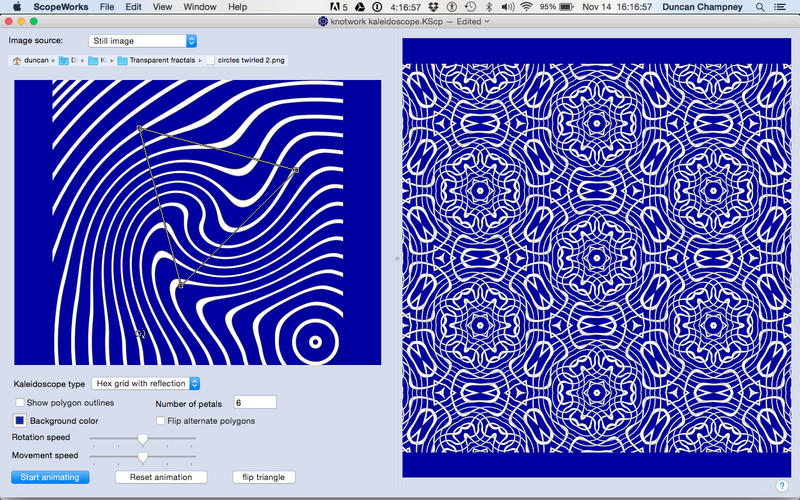Open Spotlight search magnifier icon
Image resolution: width=800 pixels, height=500 pixels.
tap(762, 7)
